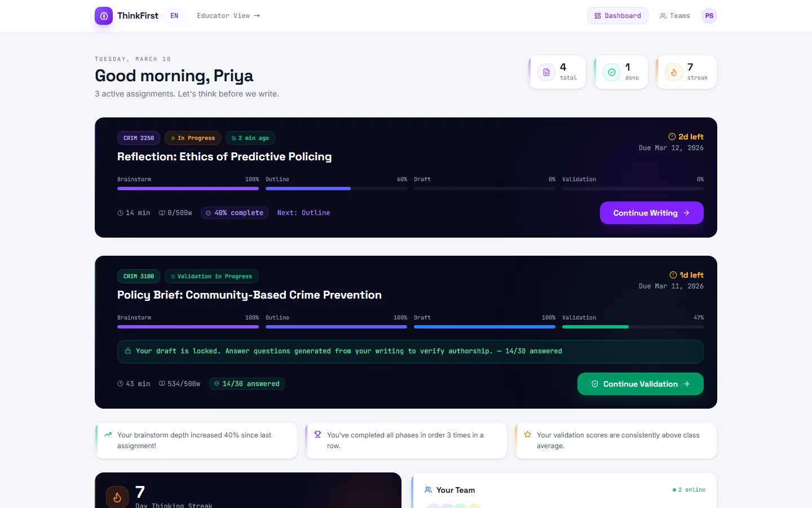Click the done checkmark icon
The image size is (812, 508).
[612, 72]
